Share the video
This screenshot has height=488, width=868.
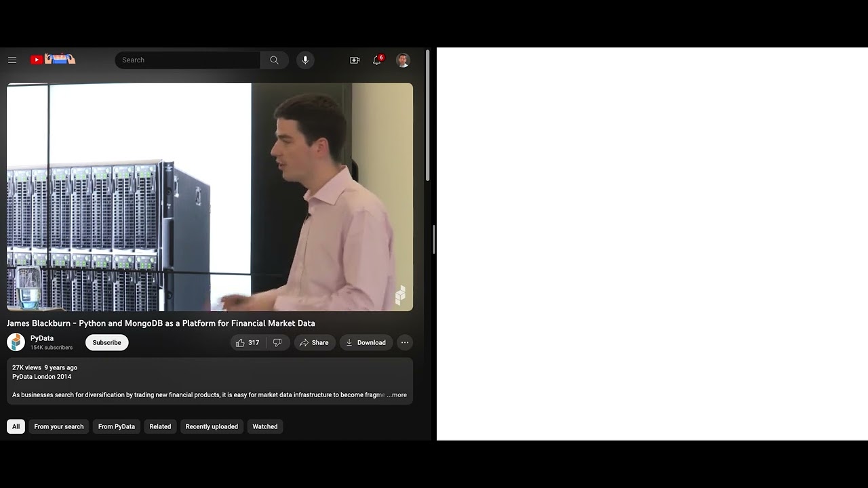(x=314, y=342)
